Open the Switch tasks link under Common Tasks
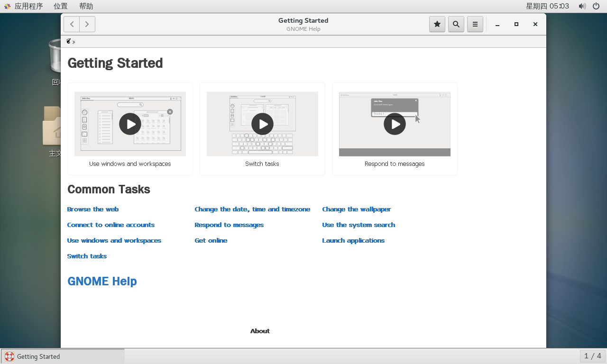 (x=87, y=256)
